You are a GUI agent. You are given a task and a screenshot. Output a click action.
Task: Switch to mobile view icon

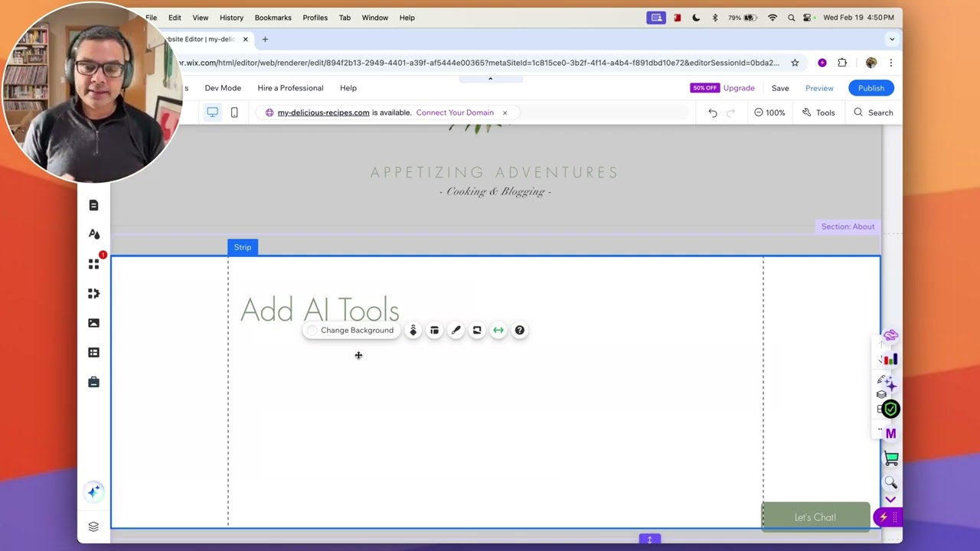(x=234, y=112)
